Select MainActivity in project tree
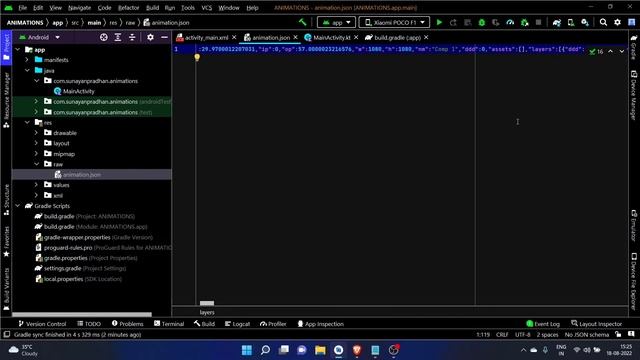The height and width of the screenshot is (360, 640). click(x=74, y=91)
